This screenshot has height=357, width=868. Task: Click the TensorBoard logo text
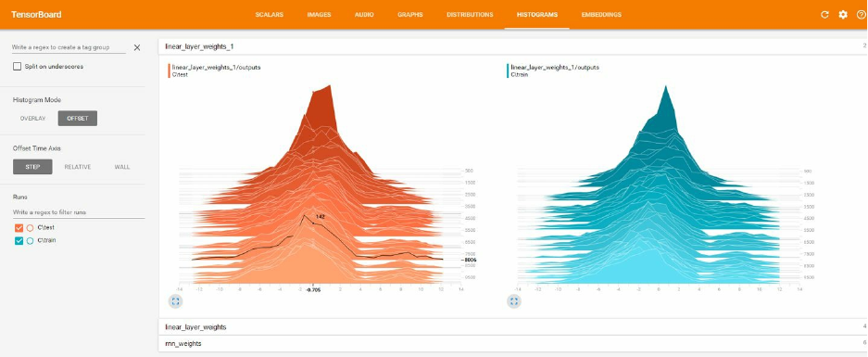tap(36, 15)
